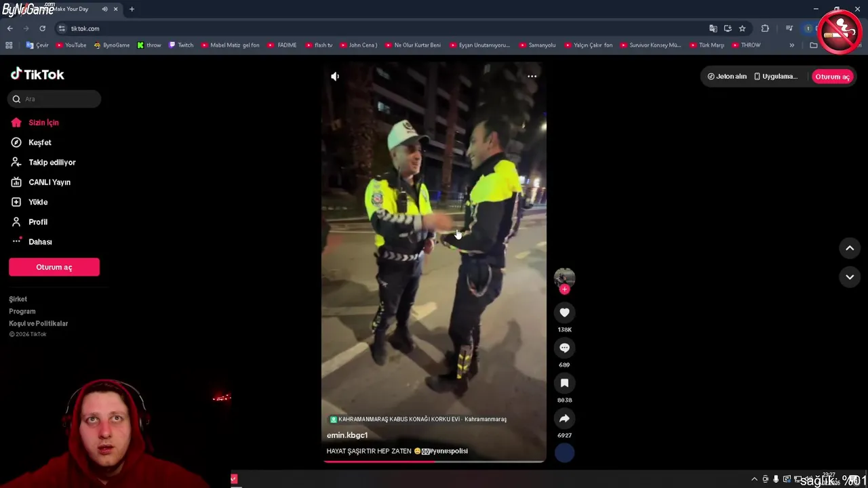Click Jeton alın button
868x488 pixels.
727,77
